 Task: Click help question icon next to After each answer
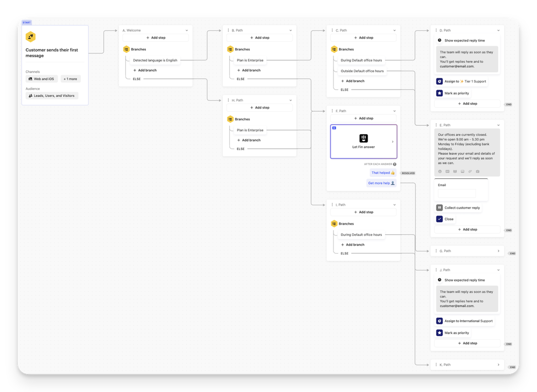point(394,165)
